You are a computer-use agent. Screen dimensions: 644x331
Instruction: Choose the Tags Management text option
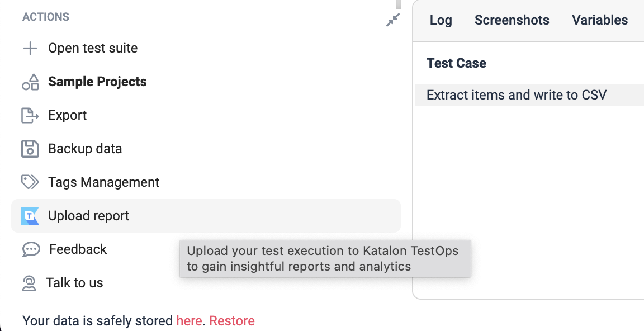coord(103,182)
